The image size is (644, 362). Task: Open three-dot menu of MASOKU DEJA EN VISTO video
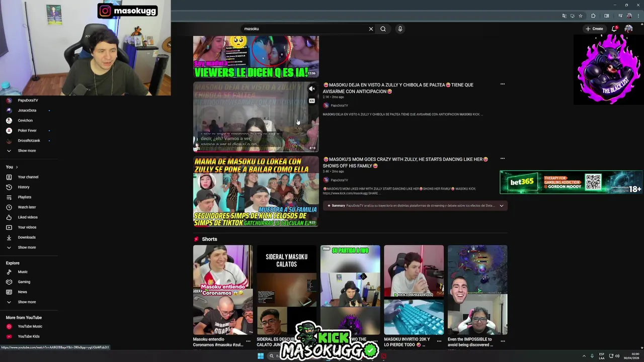click(502, 84)
